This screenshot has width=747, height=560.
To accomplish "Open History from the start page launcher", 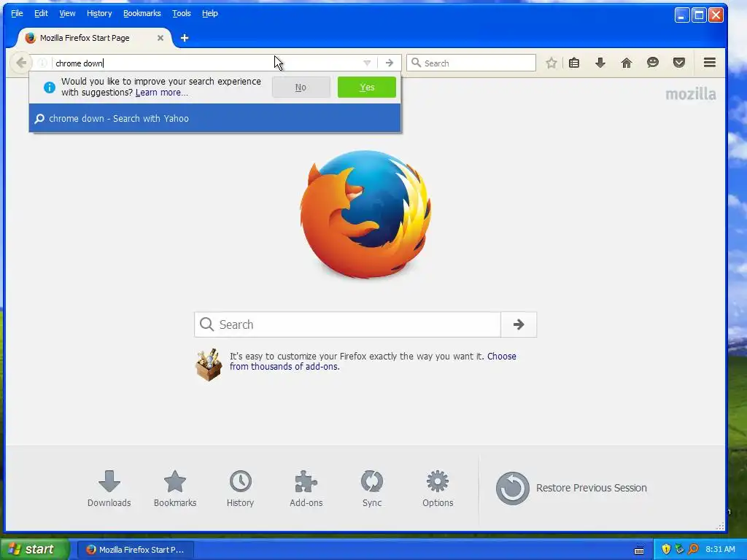I will pos(240,488).
